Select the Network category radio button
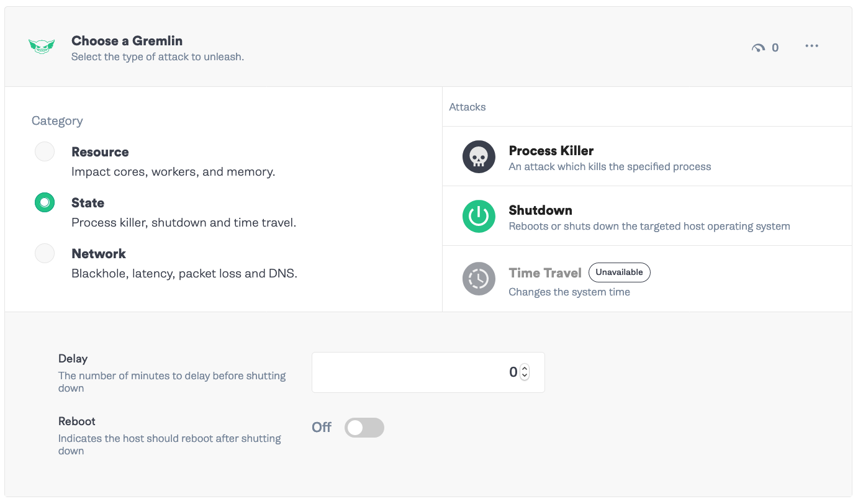Screen dimensions: 858x504 (x=45, y=253)
